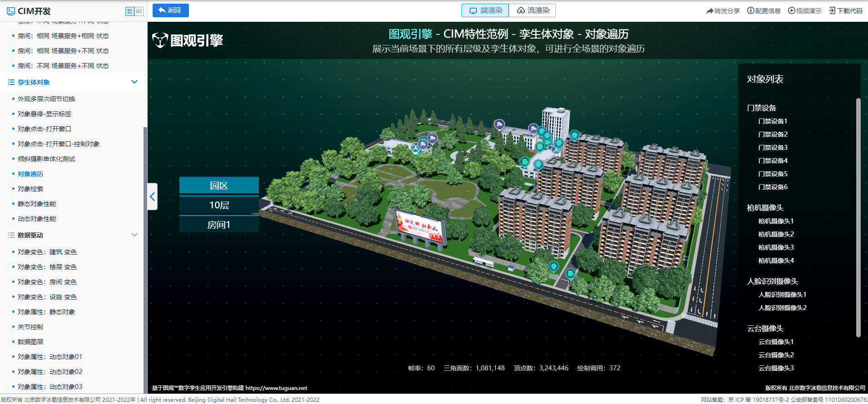Select 云台摄像头2 in object list
The height and width of the screenshot is (404, 868).
[776, 355]
